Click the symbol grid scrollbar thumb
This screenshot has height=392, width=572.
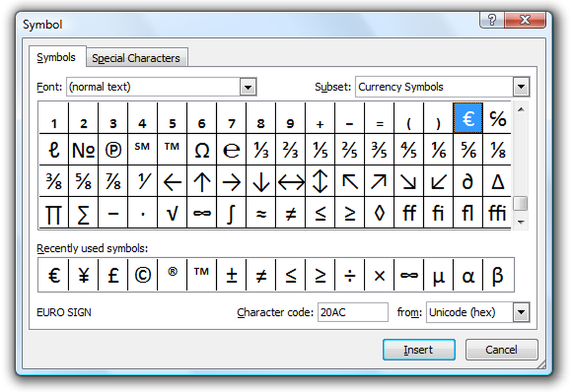521,203
